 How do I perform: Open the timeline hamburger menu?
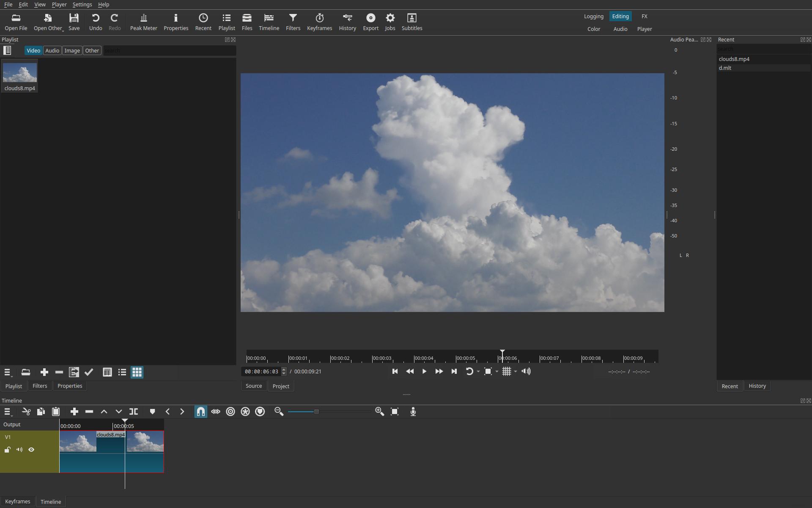point(7,411)
